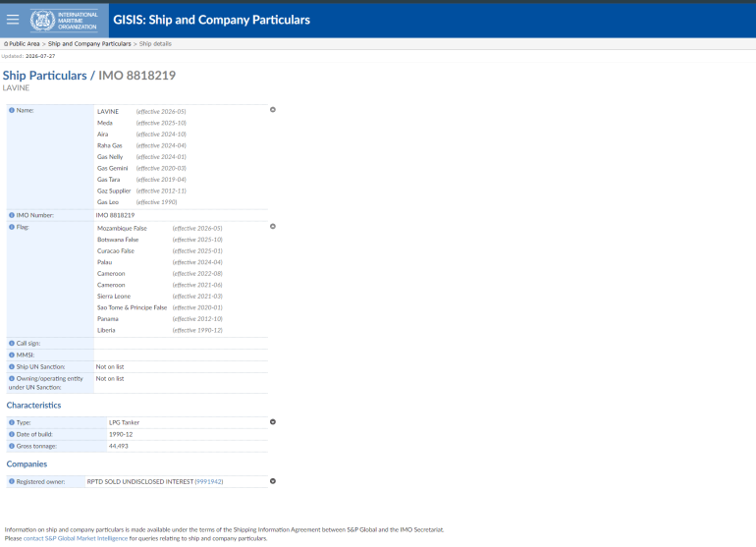Click the info icon beside IMO Number
756x547 pixels.
[x=12, y=215]
